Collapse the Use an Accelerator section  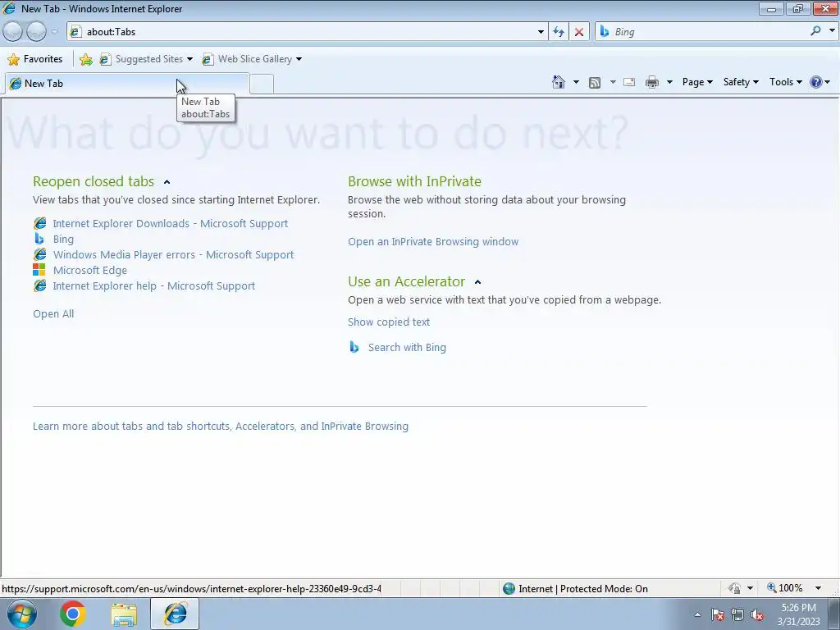[478, 282]
